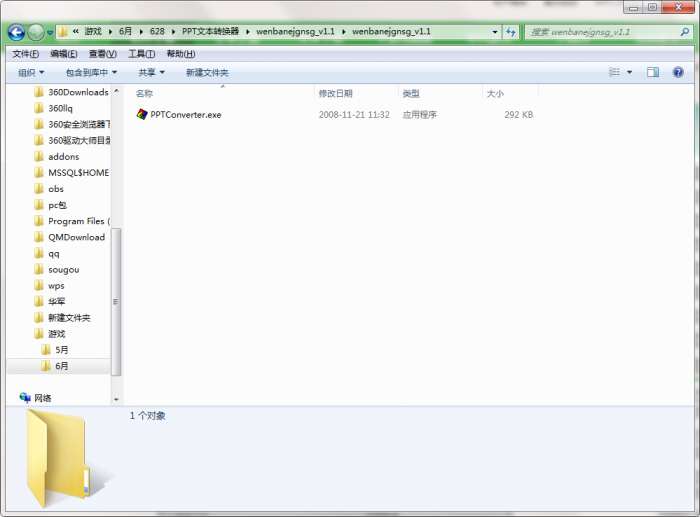700x517 pixels.
Task: Open the 帮助(H) menu
Action: (x=181, y=54)
